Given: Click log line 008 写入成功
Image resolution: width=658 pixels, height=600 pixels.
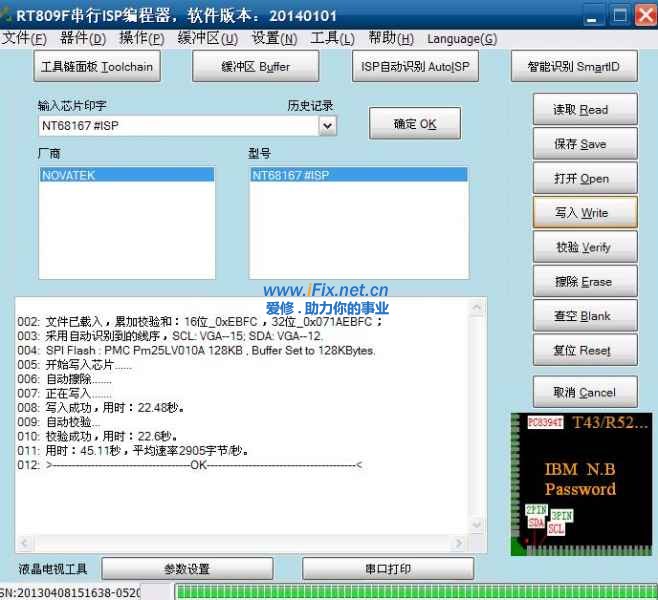Looking at the screenshot, I should [101, 407].
